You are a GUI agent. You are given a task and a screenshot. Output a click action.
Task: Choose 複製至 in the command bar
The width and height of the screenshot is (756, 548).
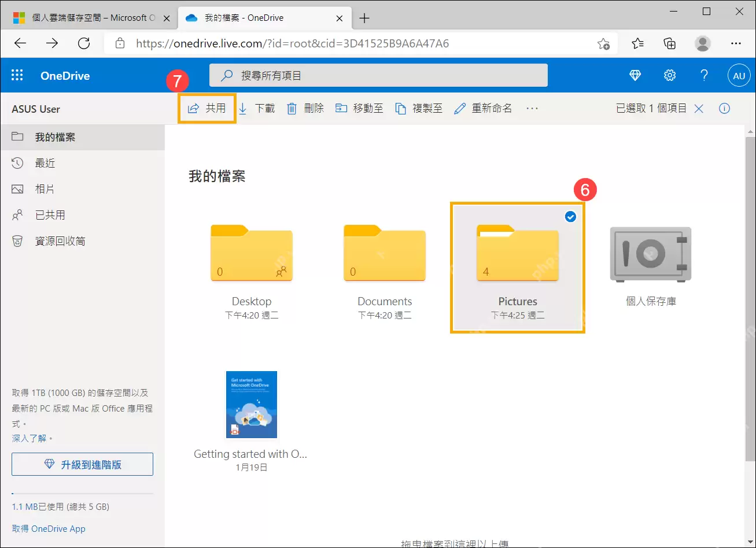(x=419, y=108)
